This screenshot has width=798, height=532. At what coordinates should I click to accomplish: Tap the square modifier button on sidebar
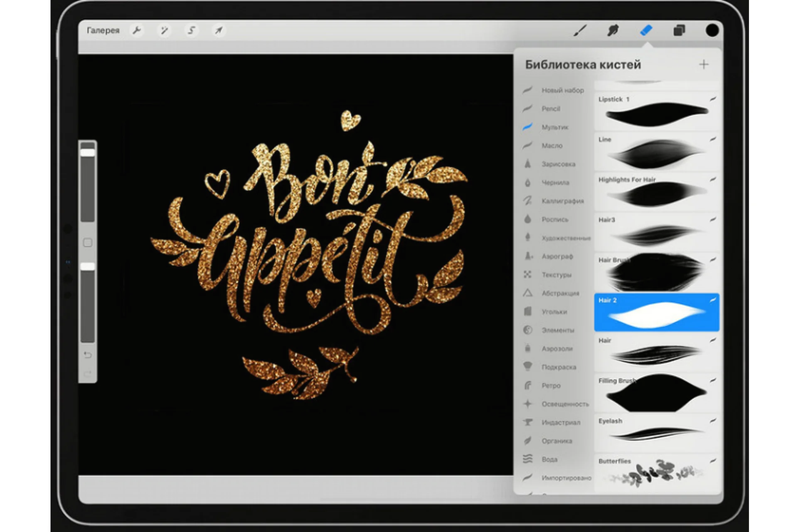[88, 243]
